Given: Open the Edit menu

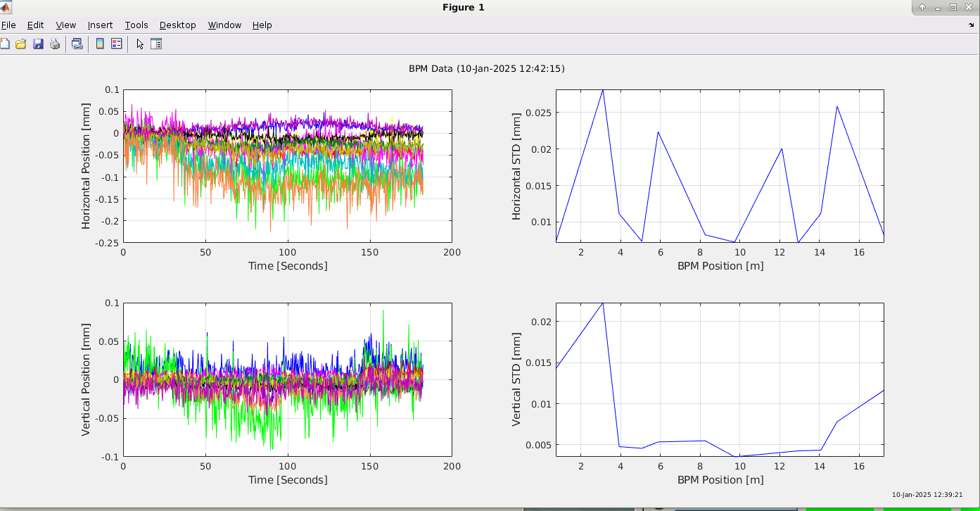Looking at the screenshot, I should point(35,25).
